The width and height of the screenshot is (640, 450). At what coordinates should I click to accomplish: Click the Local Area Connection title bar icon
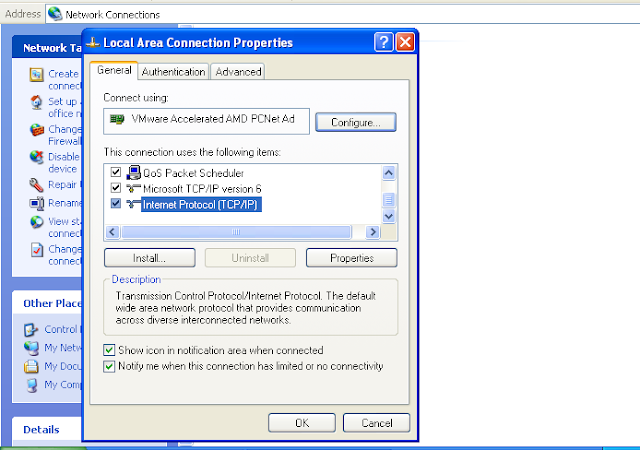tap(93, 42)
